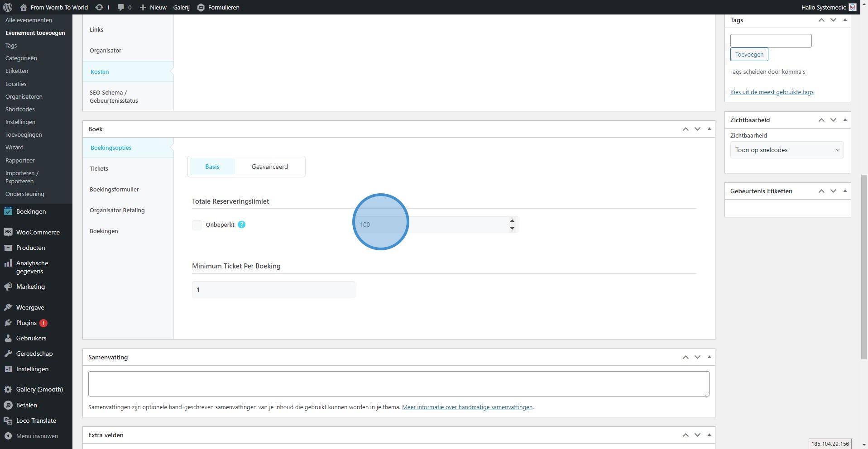Open Analytische gegevens in sidebar
Viewport: 868px width, 449px height.
tap(32, 267)
